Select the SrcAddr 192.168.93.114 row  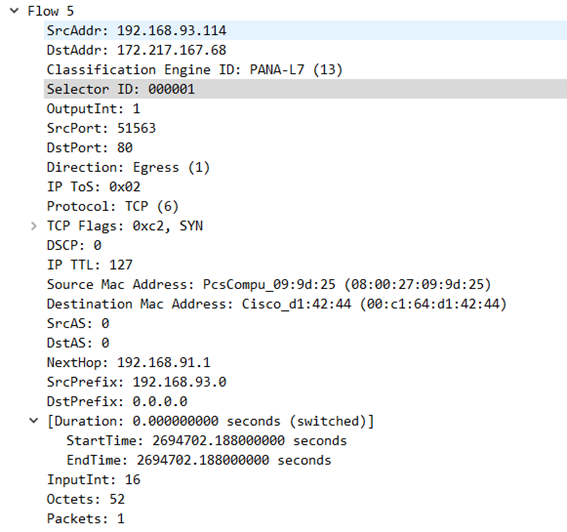pos(305,30)
